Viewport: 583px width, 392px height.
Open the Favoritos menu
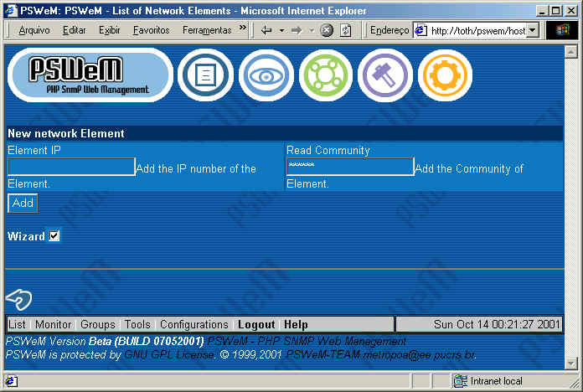(x=151, y=30)
